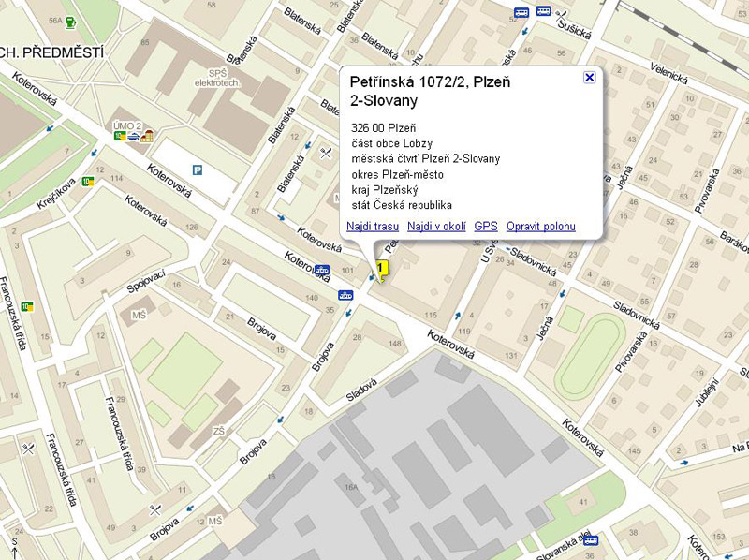Select the yellow location marker number 1
749x560 pixels.
coord(381,269)
